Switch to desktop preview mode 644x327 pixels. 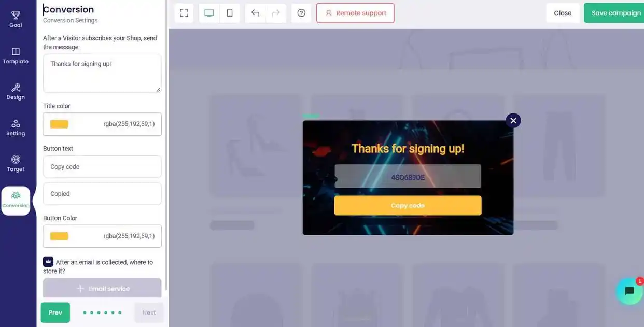209,13
